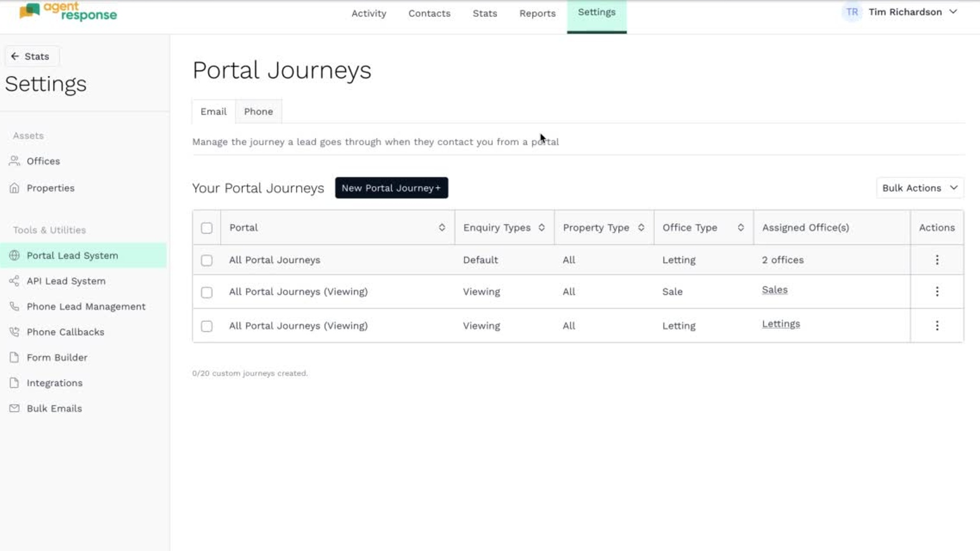Click the New Portal Journey+ button
The image size is (980, 551).
click(x=391, y=188)
